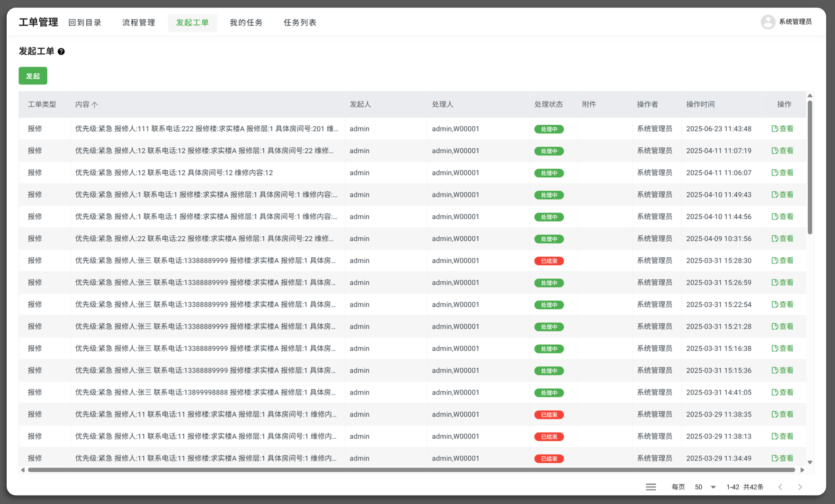The width and height of the screenshot is (835, 504).
Task: Click the 查看 view icon on the first row
Action: [x=783, y=129]
